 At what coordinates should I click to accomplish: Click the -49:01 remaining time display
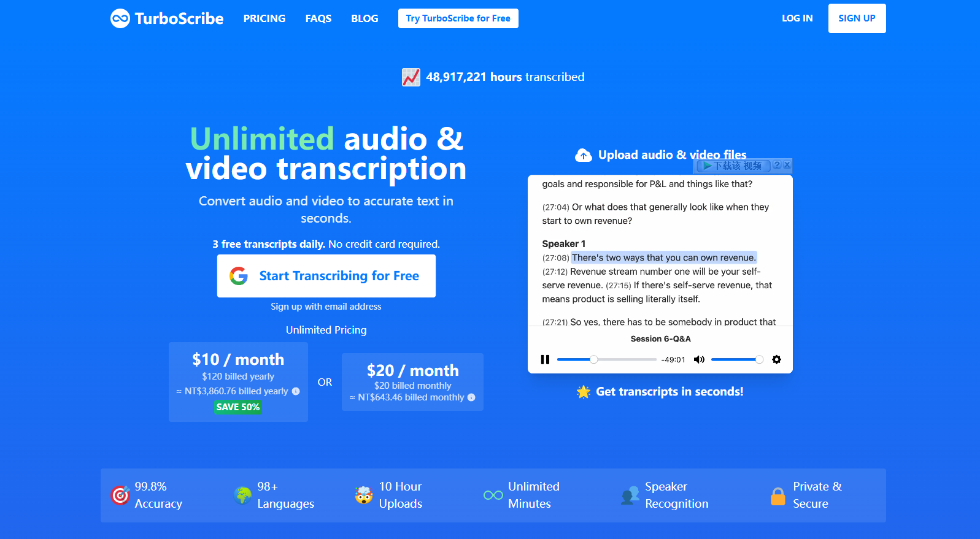tap(673, 360)
